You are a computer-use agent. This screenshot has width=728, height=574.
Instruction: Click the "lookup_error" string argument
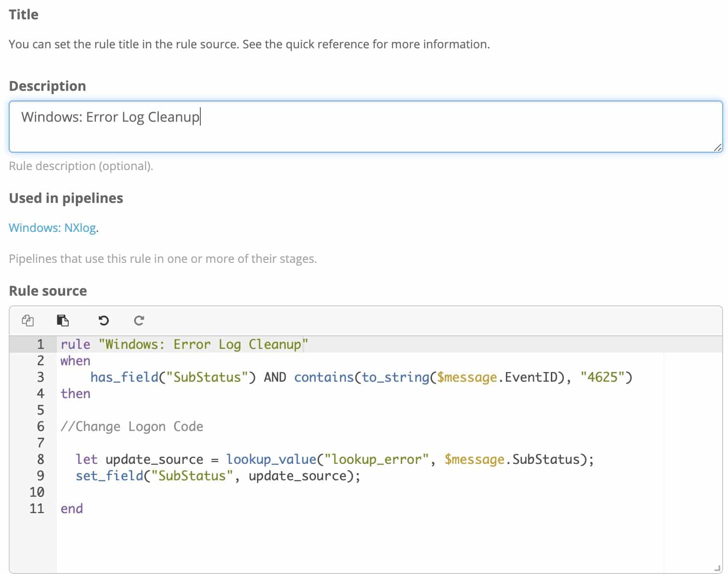tap(377, 459)
